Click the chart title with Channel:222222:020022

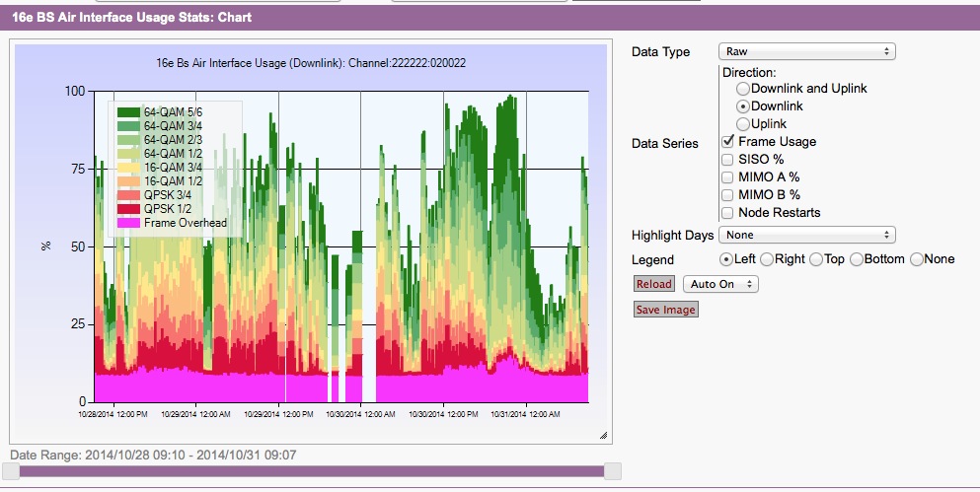click(311, 63)
